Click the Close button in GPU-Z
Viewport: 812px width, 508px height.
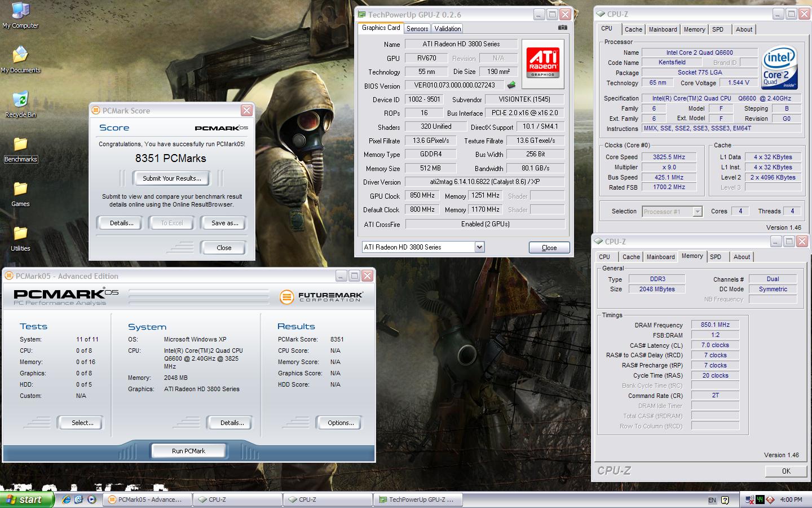(x=549, y=248)
